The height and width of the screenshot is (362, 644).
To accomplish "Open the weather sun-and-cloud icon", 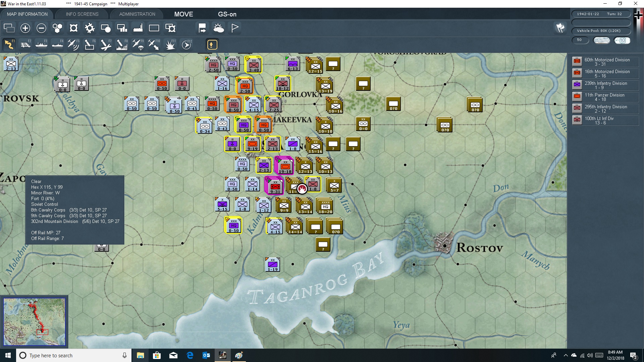I will 219,28.
